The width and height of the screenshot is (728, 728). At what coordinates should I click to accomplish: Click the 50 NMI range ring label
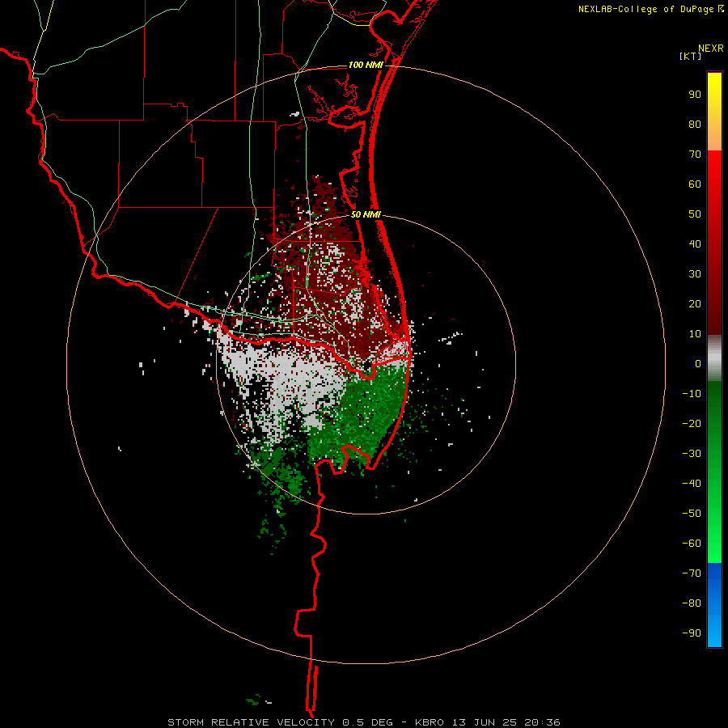[x=366, y=214]
